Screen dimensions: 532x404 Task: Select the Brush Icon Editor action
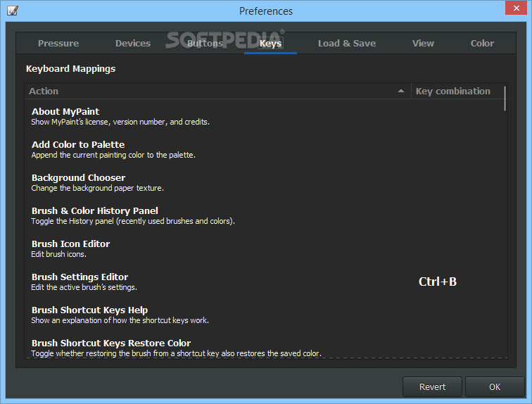[266, 248]
